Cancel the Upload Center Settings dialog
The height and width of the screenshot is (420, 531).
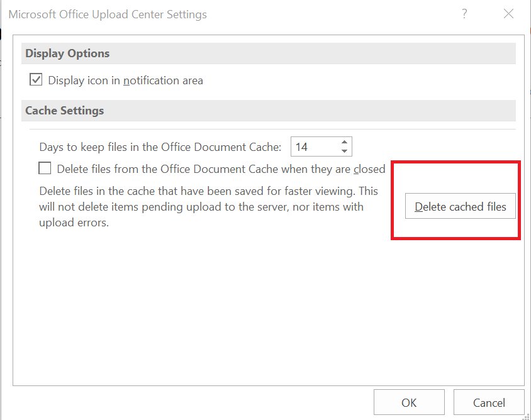[x=489, y=402]
